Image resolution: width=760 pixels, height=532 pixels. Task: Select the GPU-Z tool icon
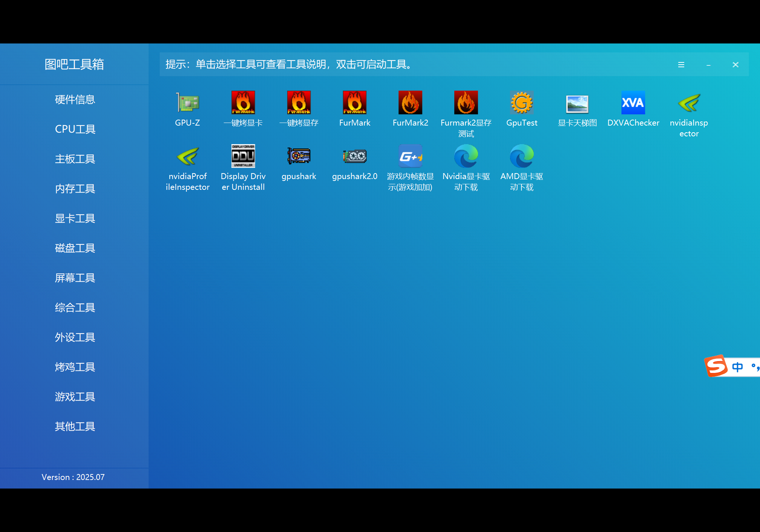click(x=188, y=103)
